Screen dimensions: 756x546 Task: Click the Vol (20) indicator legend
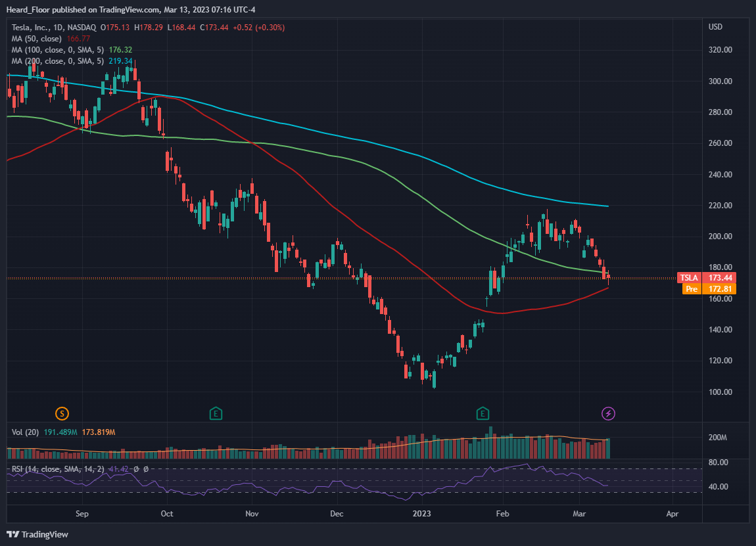click(25, 432)
